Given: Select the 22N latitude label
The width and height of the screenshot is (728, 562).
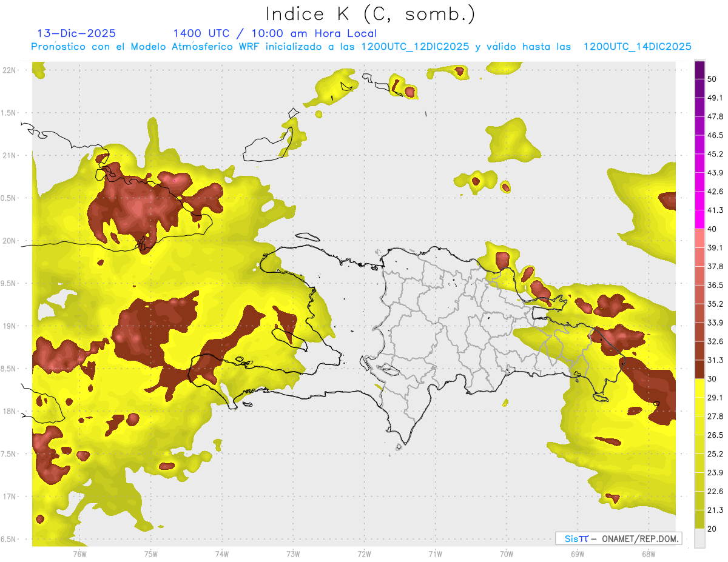Looking at the screenshot, I should pyautogui.click(x=8, y=70).
